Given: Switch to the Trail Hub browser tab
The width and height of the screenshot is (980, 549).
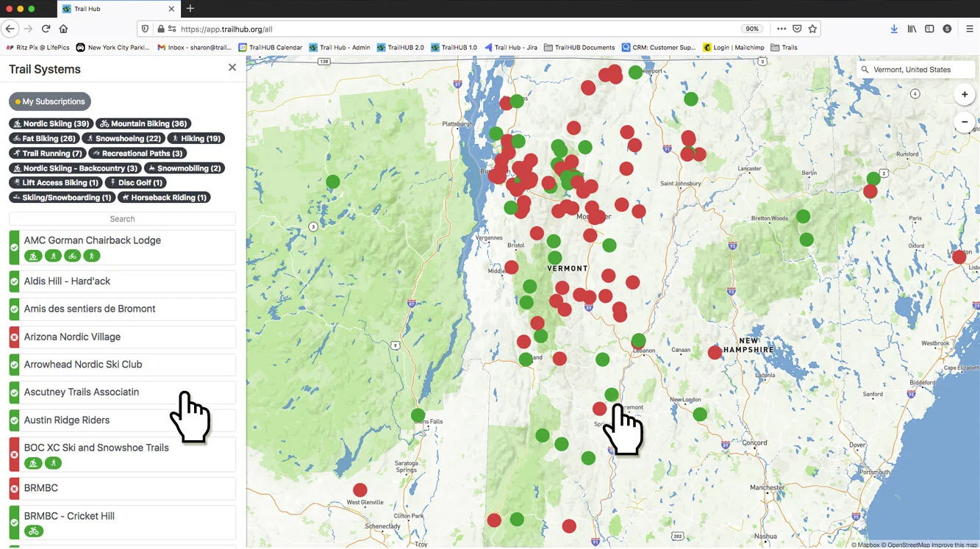Looking at the screenshot, I should 118,9.
